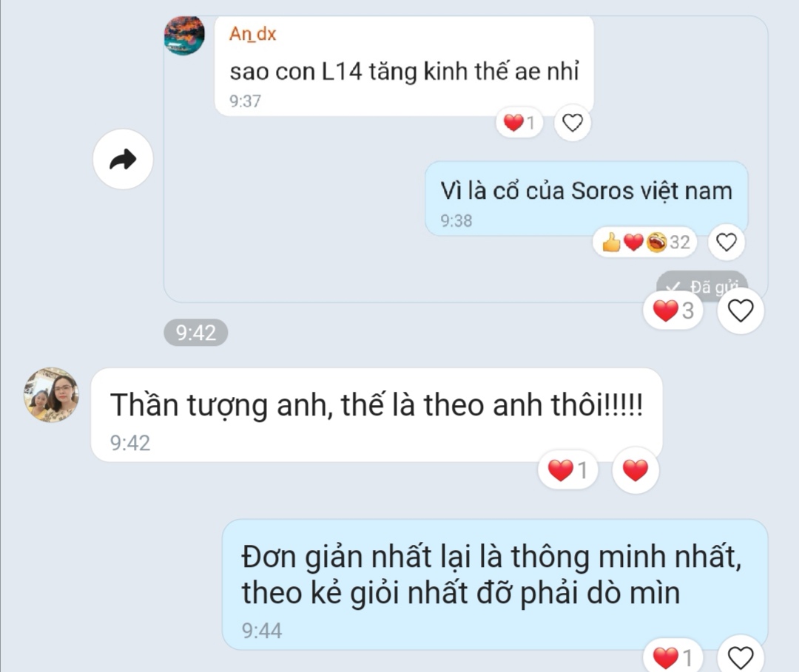Open red heart reaction count on L14 message
The height and width of the screenshot is (672, 799).
tap(519, 123)
